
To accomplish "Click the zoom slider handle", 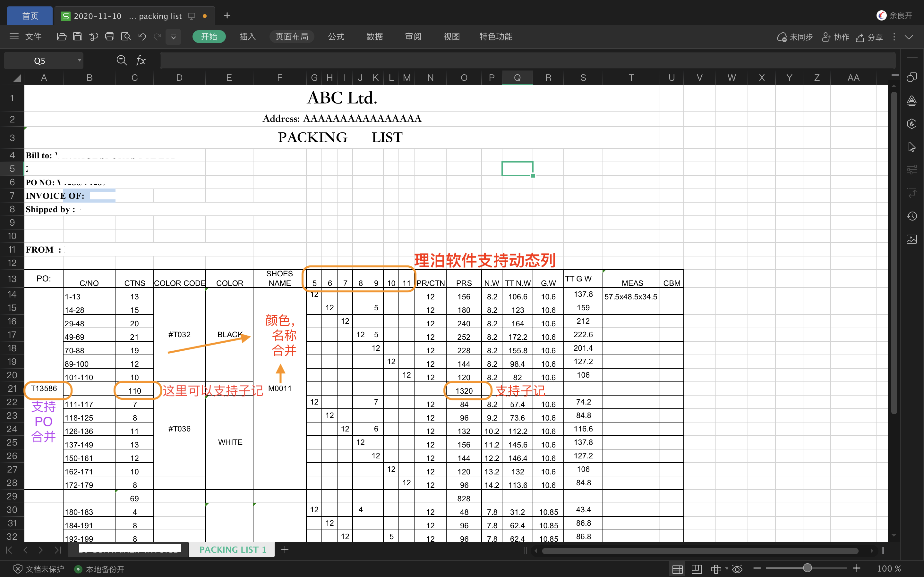I will click(807, 568).
